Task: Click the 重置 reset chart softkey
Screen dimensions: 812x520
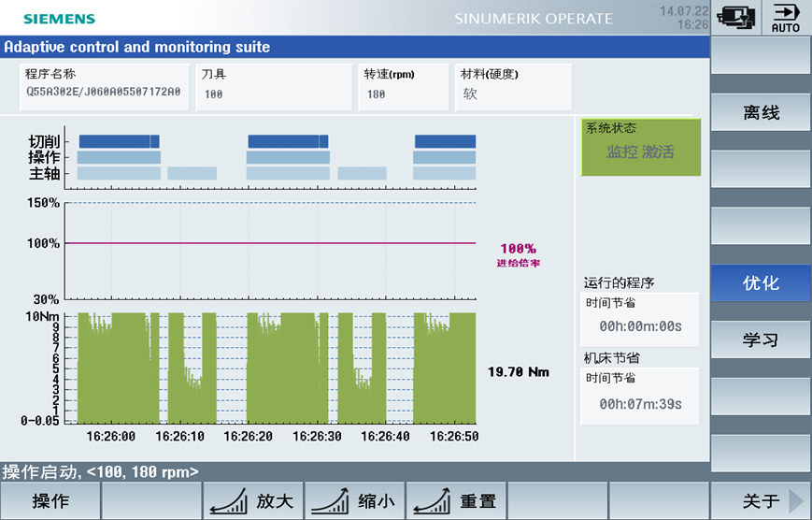Action: tap(456, 501)
